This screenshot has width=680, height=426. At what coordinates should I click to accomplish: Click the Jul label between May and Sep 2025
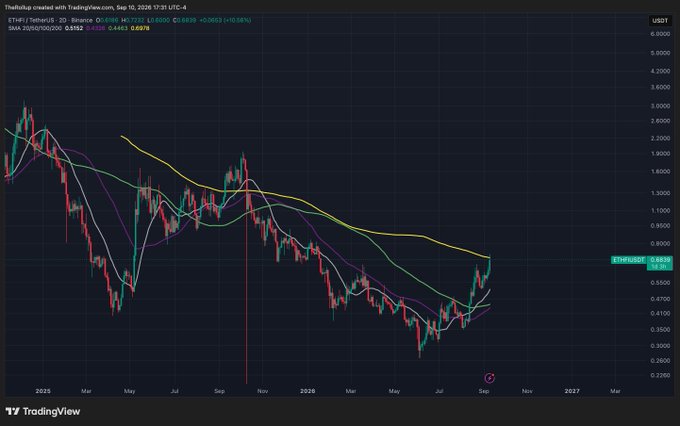click(174, 391)
